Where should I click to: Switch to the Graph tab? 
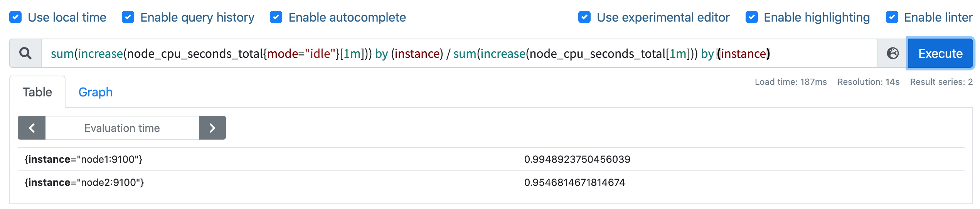click(96, 92)
